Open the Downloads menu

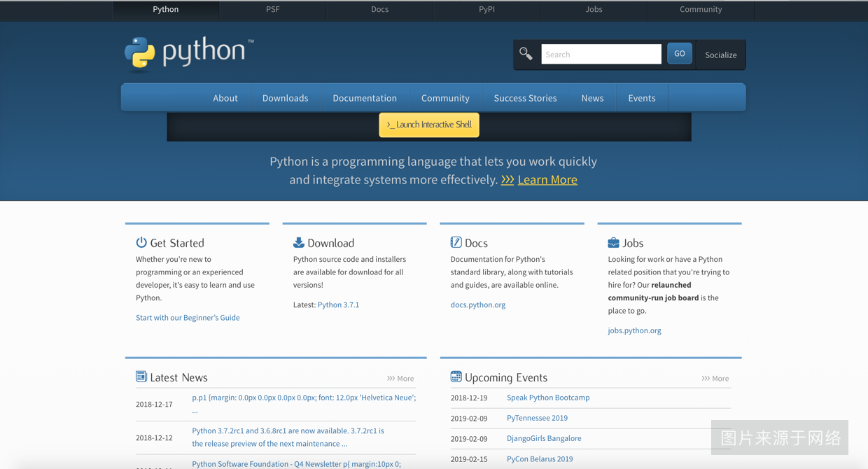286,98
